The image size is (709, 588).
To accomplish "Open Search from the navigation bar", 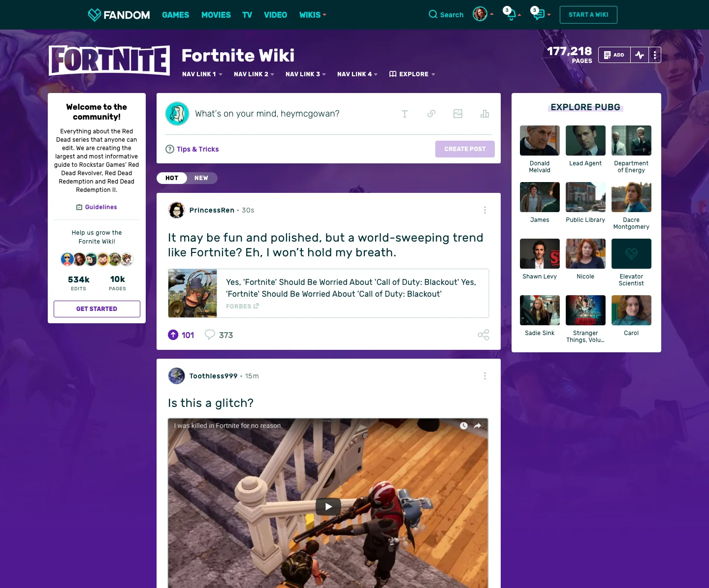I will coord(446,15).
